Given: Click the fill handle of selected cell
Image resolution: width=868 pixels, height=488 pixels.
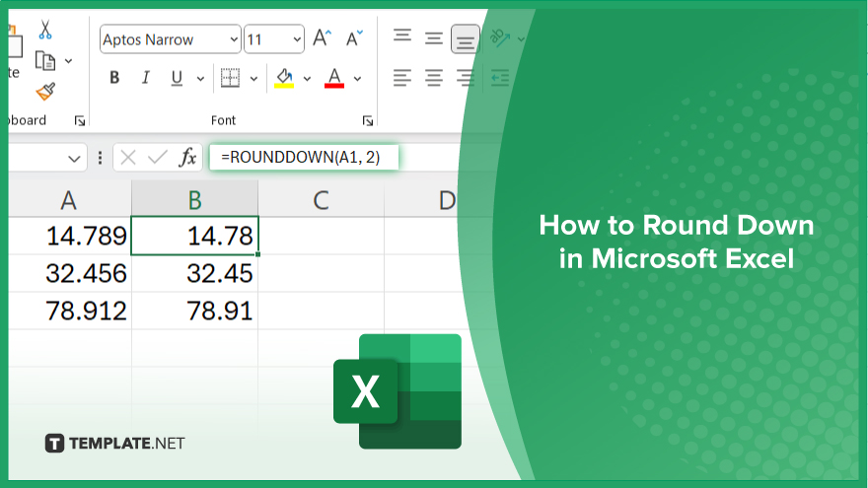Looking at the screenshot, I should click(x=258, y=254).
